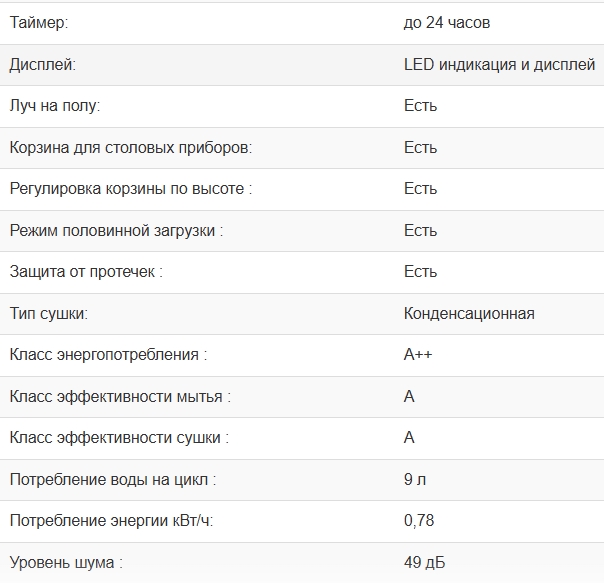Click 'Класс эффективности сушки' label

119,437
